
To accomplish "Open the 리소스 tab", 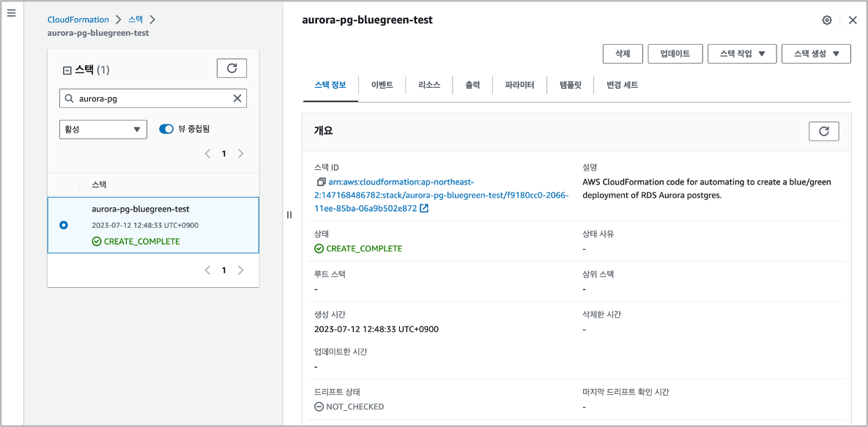I will click(429, 85).
